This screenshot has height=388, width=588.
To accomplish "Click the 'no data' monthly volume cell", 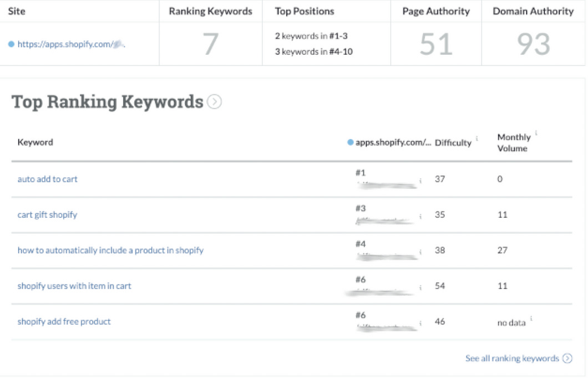I will pyautogui.click(x=511, y=323).
